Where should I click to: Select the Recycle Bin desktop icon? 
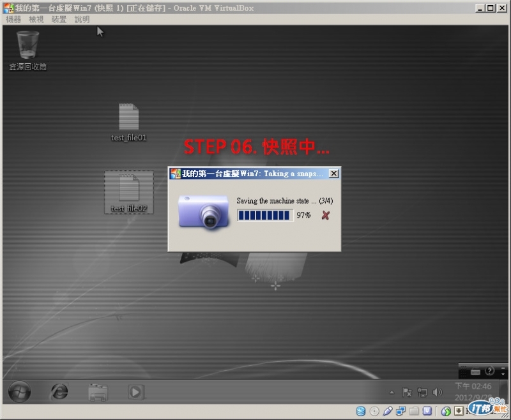tap(27, 51)
